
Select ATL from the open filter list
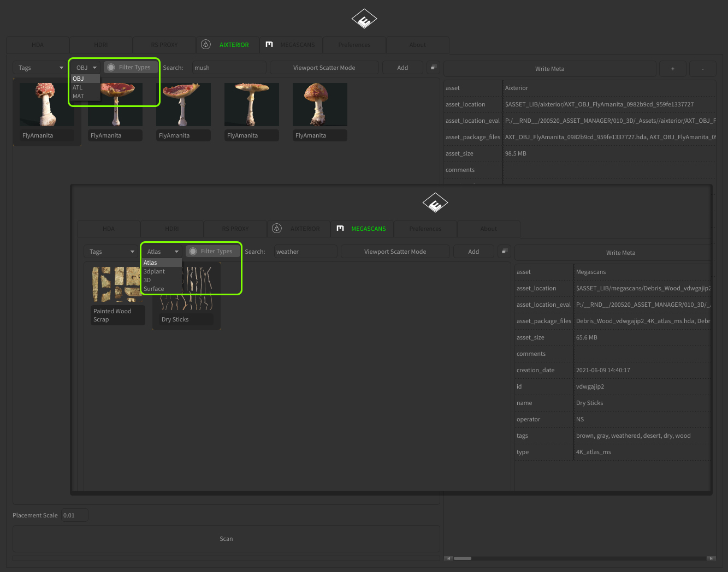click(x=78, y=87)
